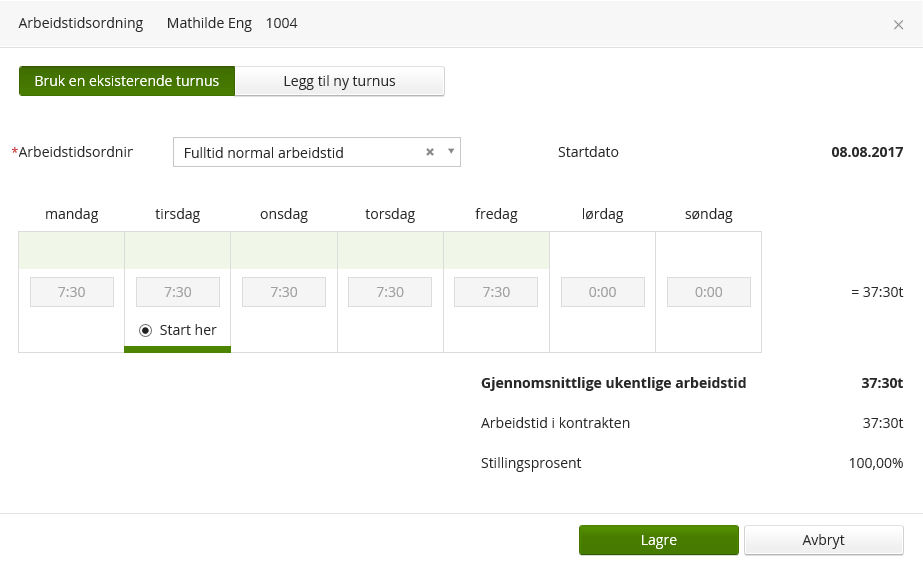The height and width of the screenshot is (566, 923).
Task: Close the Arbeidstidsordning dialog with X
Action: point(898,25)
